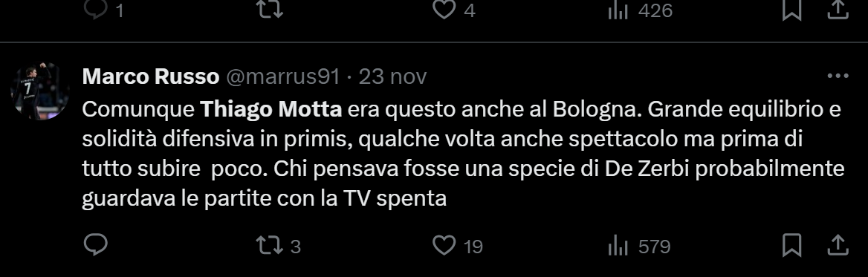Viewport: 868px width, 277px height.
Task: Retweet the top partially visible tweet
Action: [x=271, y=9]
